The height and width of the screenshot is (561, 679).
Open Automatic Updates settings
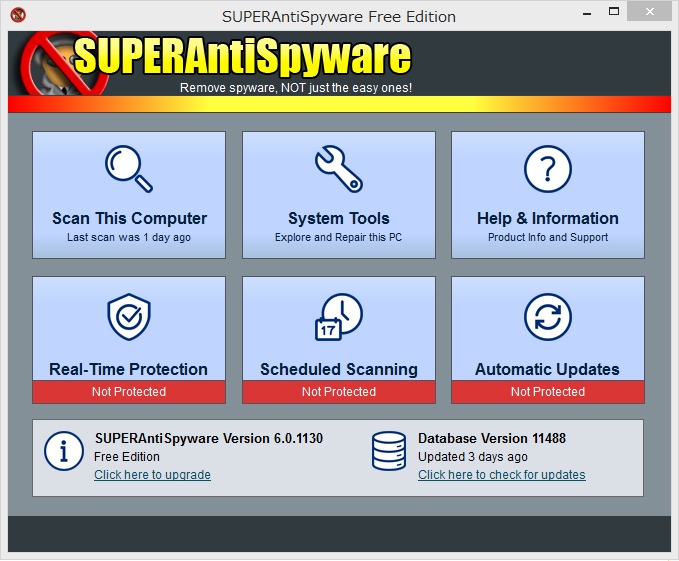(x=548, y=340)
